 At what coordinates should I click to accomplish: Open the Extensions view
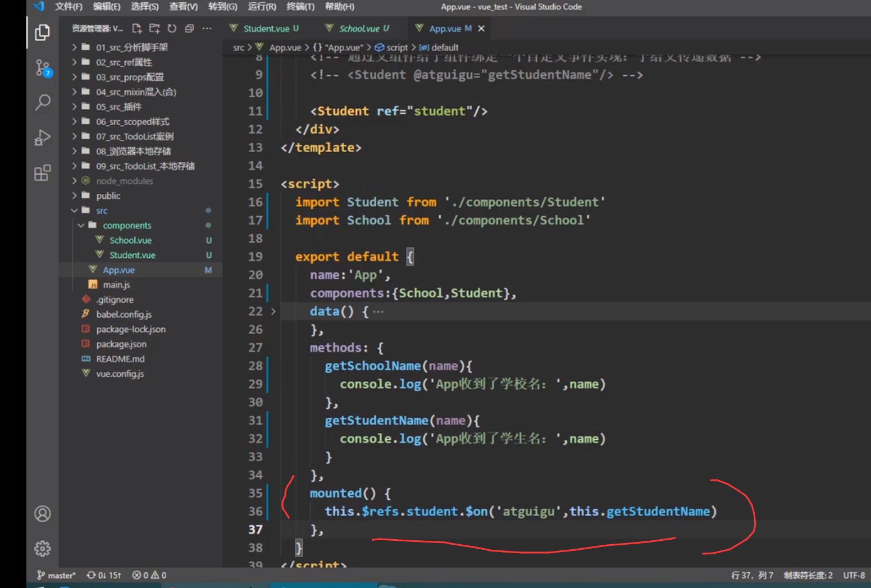point(42,172)
